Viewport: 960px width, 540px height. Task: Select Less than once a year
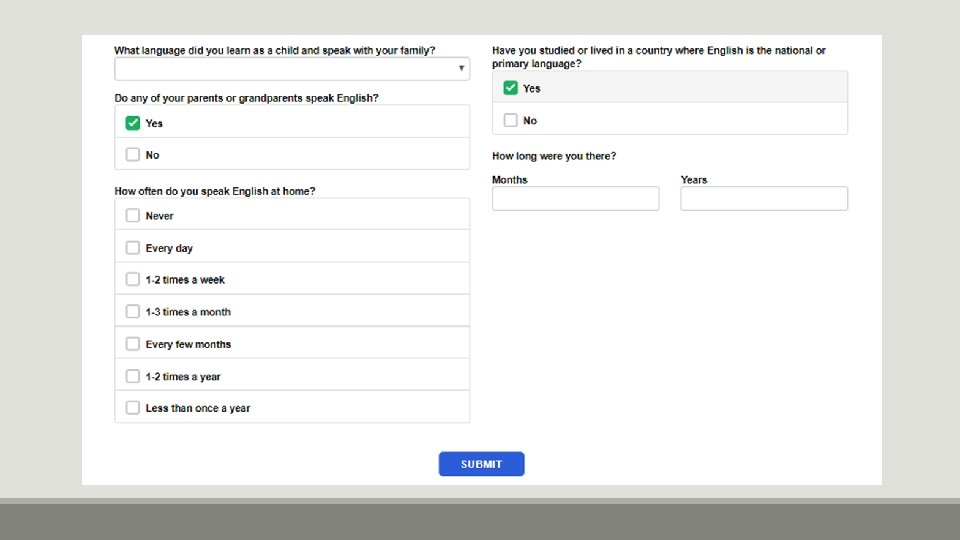(x=133, y=407)
